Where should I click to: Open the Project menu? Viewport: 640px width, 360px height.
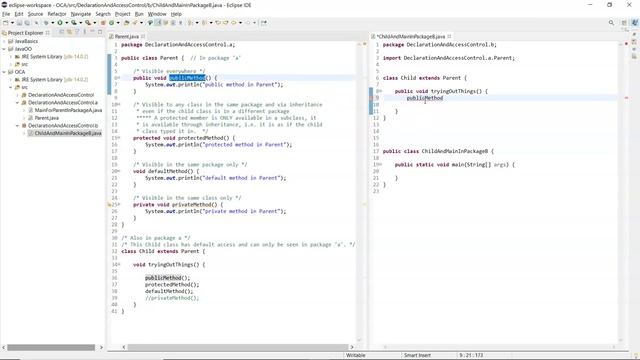[122, 14]
